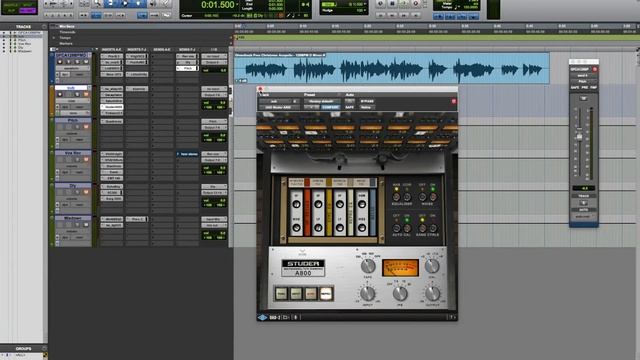Click the level readout in send window
Screen dimensions: 640x360
click(584, 188)
